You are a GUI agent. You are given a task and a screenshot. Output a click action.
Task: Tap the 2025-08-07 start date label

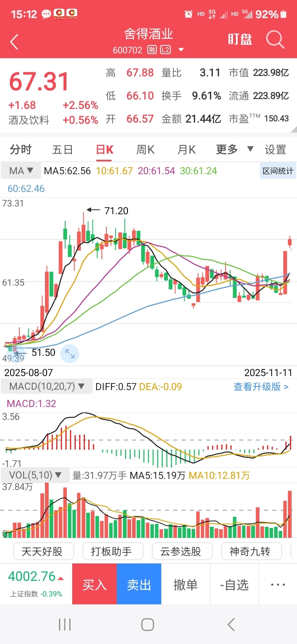point(28,372)
